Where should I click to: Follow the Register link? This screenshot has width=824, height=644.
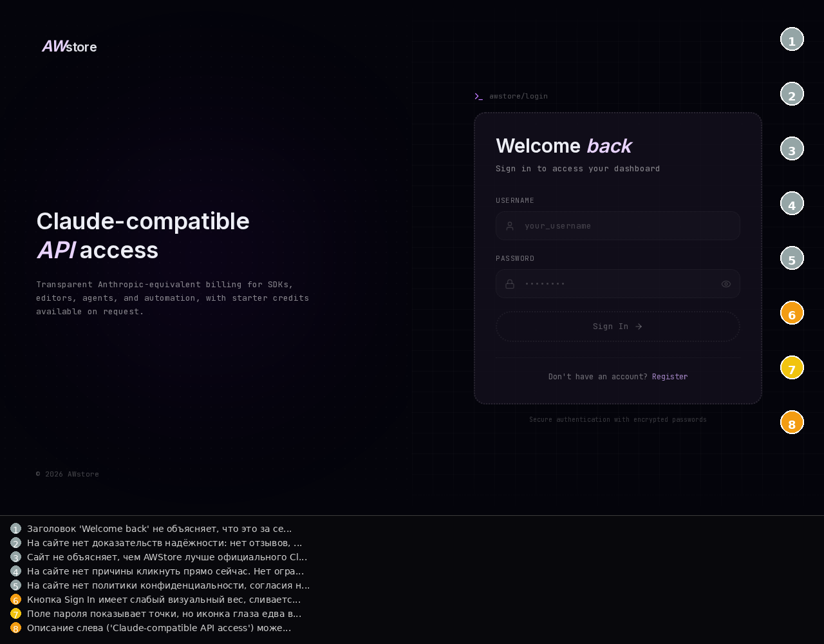point(669,377)
